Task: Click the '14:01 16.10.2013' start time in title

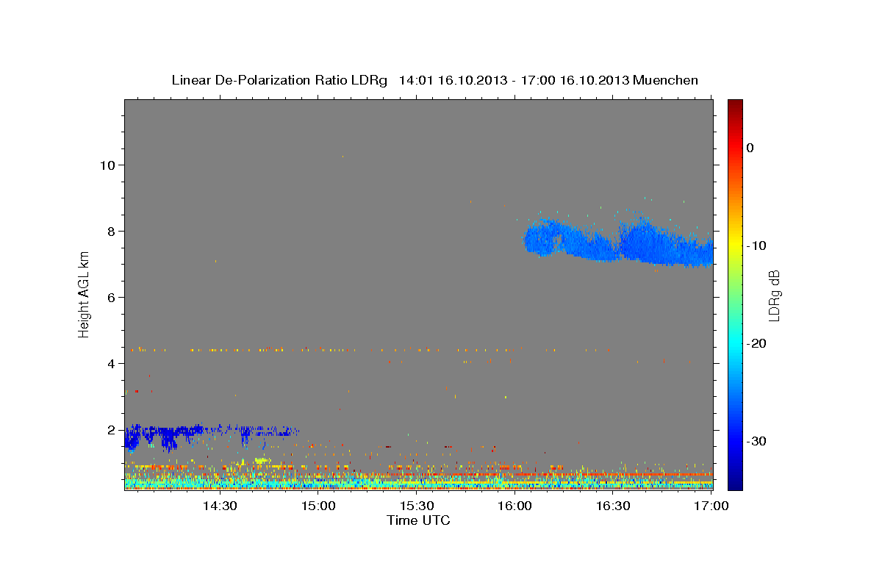Action: coord(453,80)
